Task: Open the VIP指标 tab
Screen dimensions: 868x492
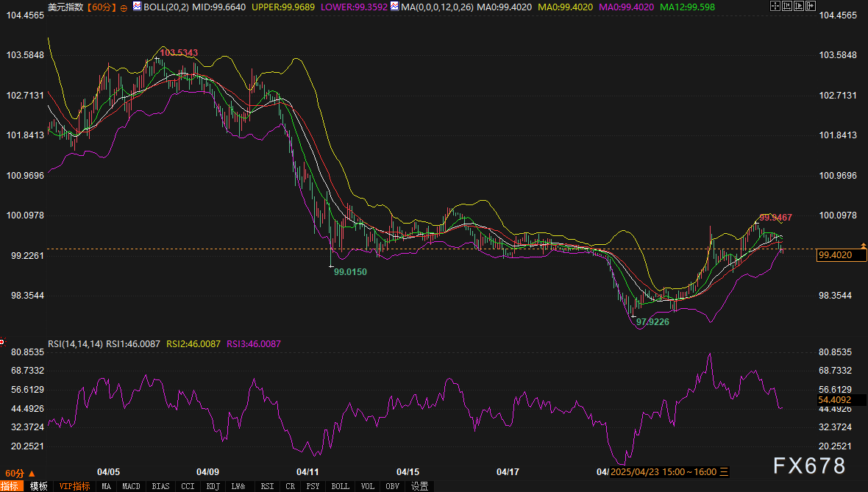Action: point(74,486)
